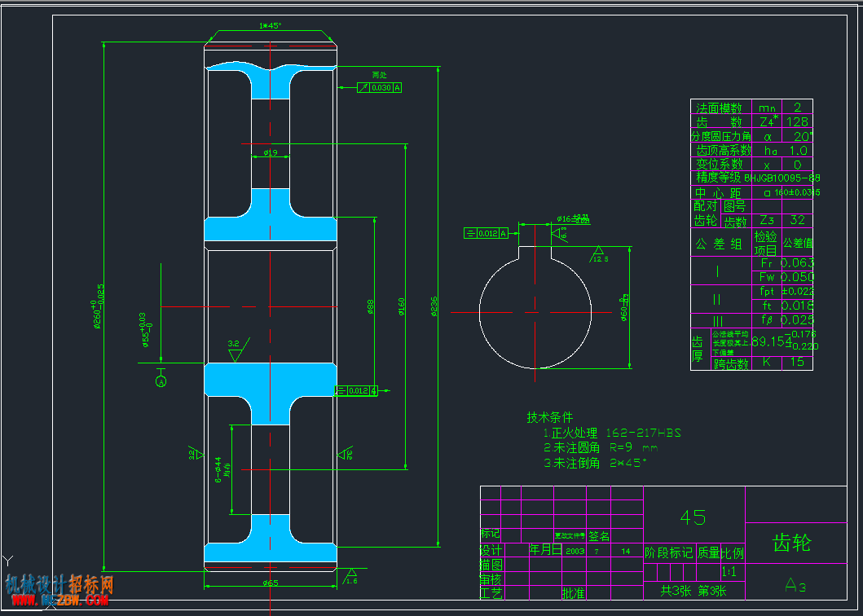Screen dimensions: 863x616
Task: Click the UCS Y-axis icon in corner
Action: 7,561
